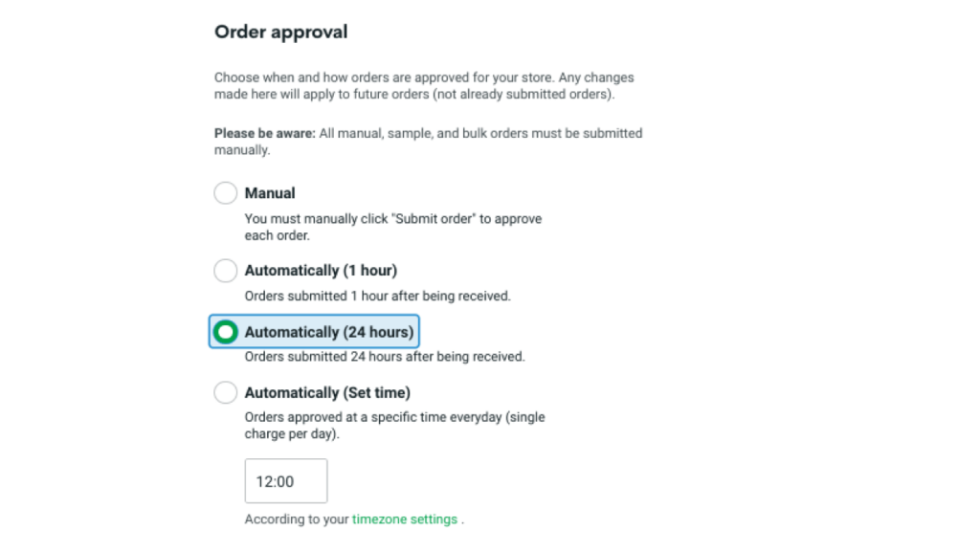Focus the 12:00 time input field

click(286, 481)
